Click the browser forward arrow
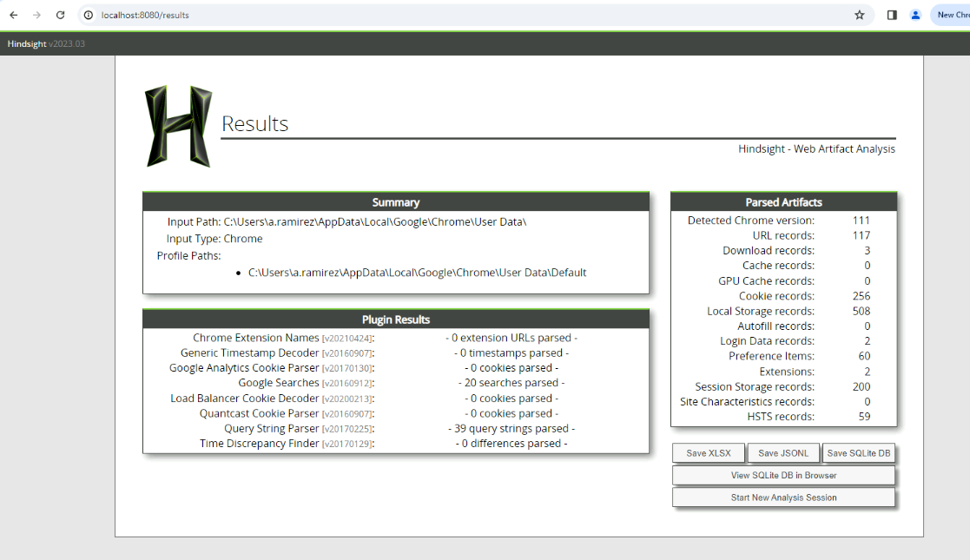Viewport: 970px width, 560px height. point(36,15)
